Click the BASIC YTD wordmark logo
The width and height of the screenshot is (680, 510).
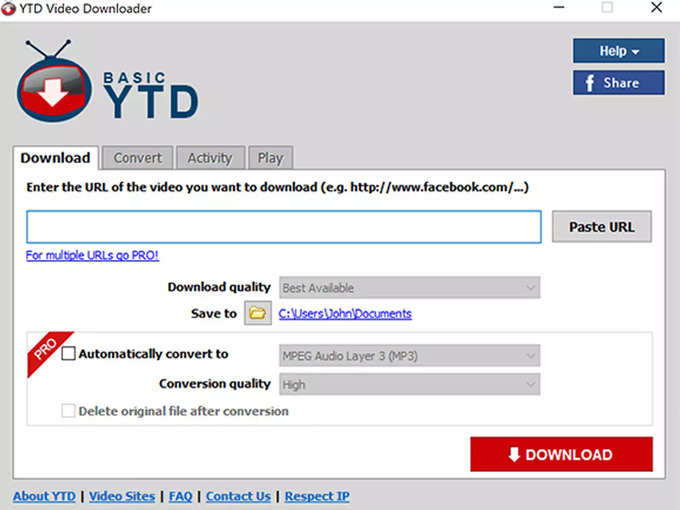(150, 95)
